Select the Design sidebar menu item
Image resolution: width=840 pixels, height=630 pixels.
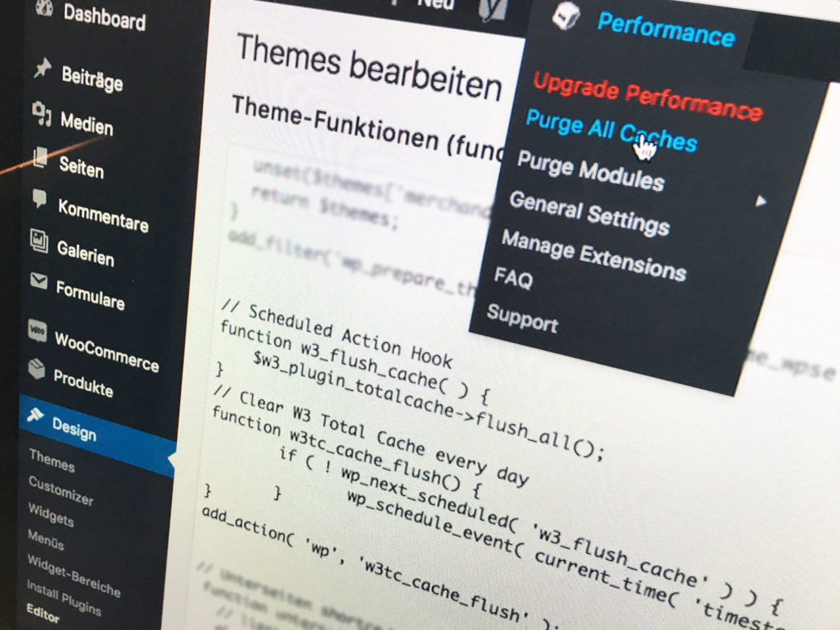pyautogui.click(x=73, y=429)
